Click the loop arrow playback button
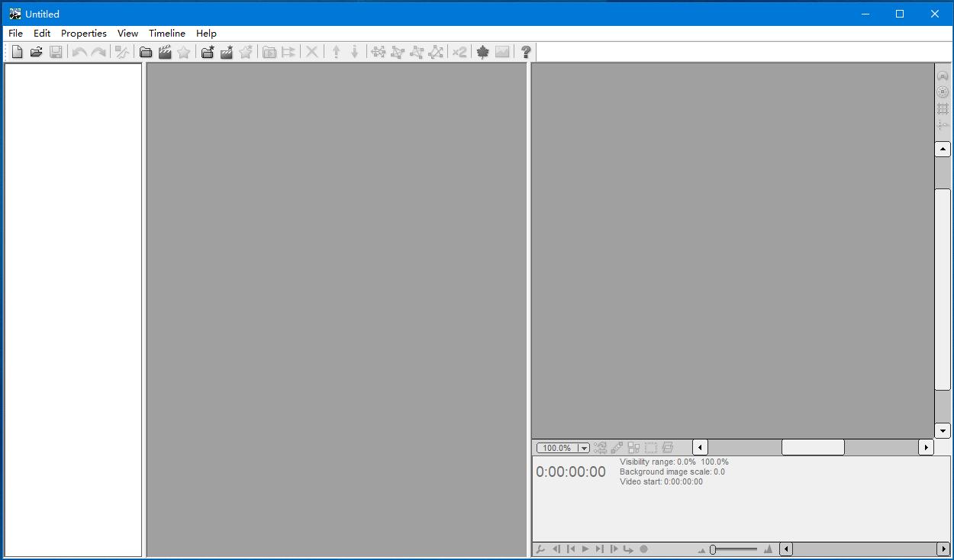 pyautogui.click(x=628, y=549)
